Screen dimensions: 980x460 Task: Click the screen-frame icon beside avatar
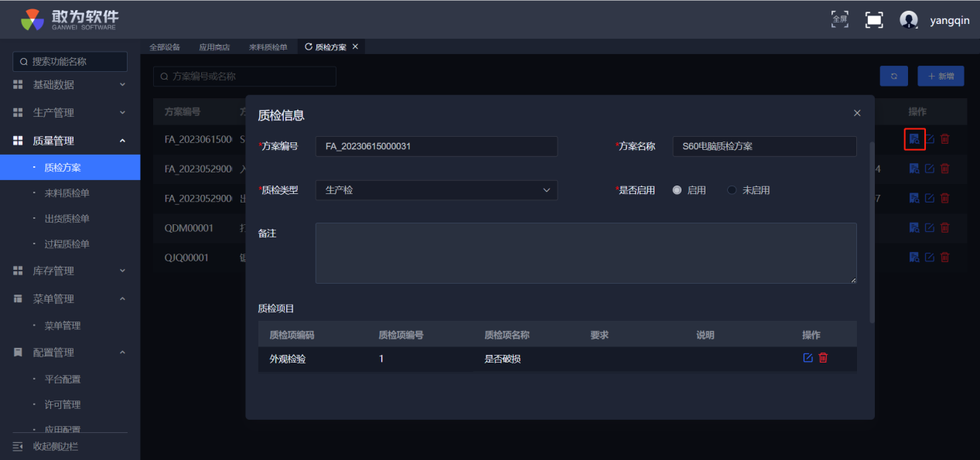pyautogui.click(x=874, y=20)
